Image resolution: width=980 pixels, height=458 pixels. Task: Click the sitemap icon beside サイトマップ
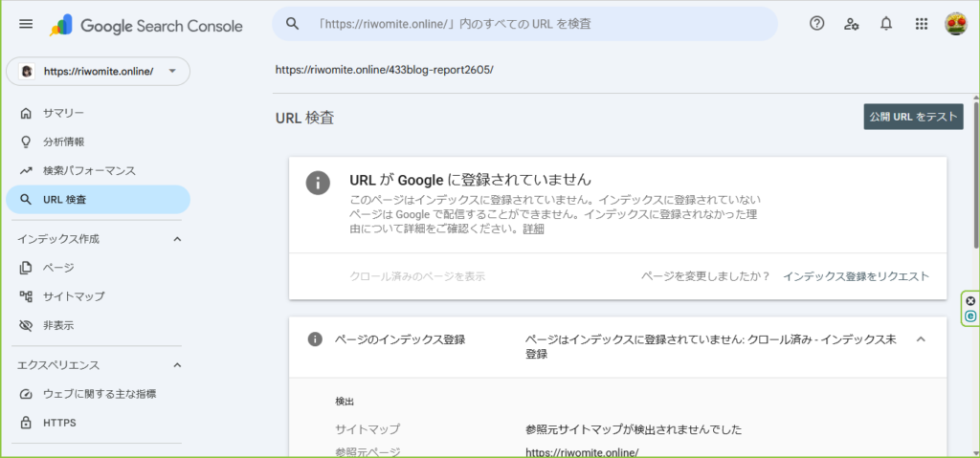26,296
